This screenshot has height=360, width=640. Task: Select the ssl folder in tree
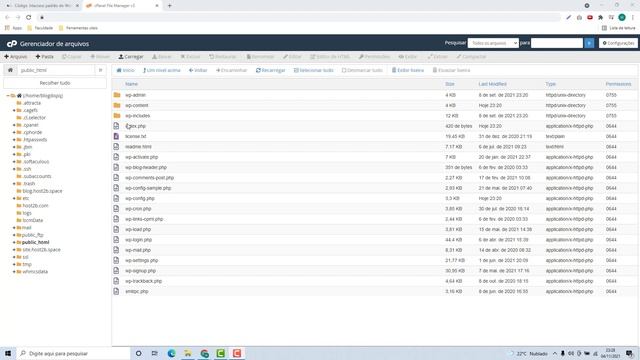point(25,257)
